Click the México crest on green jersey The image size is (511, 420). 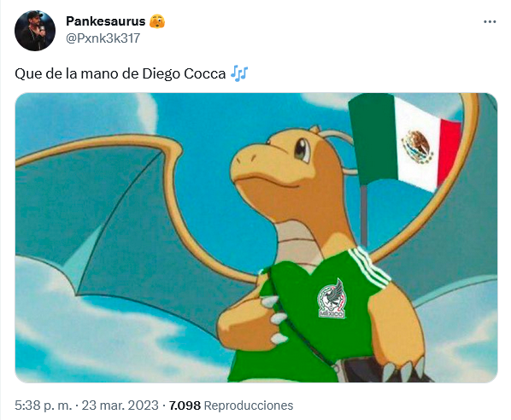(332, 299)
